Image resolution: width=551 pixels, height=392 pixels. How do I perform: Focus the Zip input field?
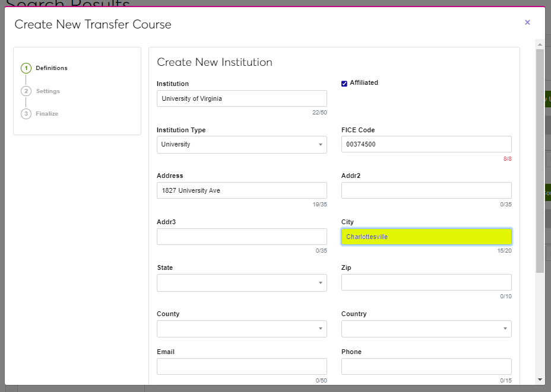pyautogui.click(x=426, y=282)
